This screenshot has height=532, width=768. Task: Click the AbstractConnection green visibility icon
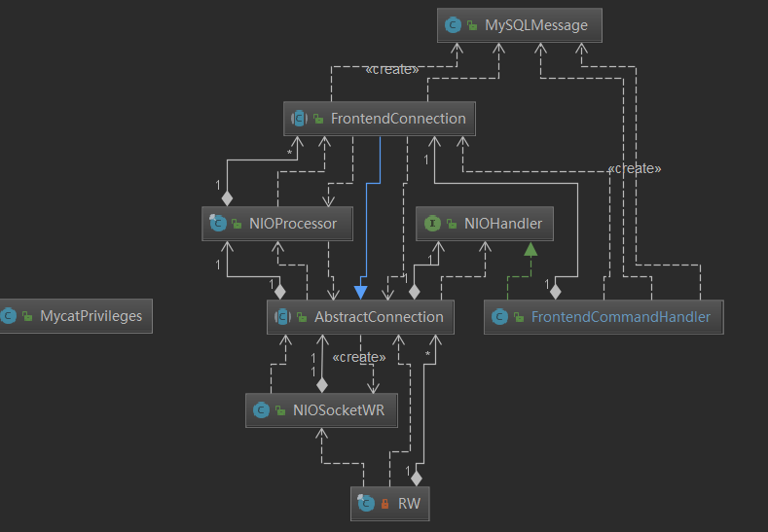(x=302, y=317)
